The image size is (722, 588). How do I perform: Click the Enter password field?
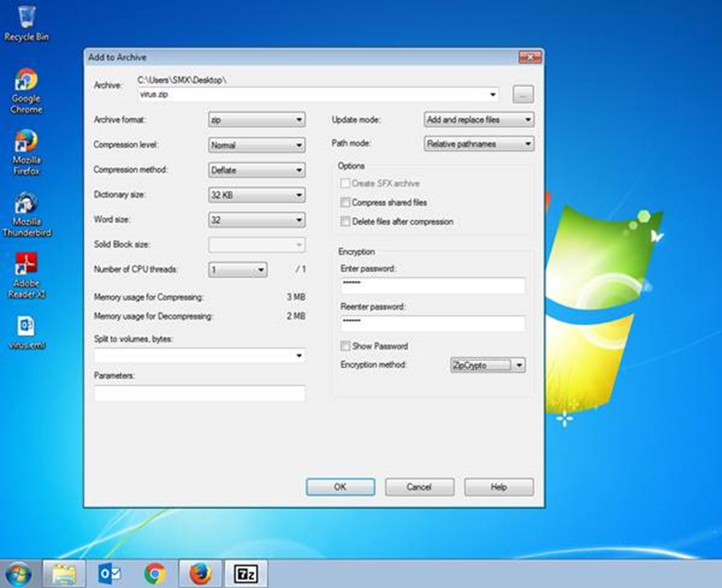pyautogui.click(x=432, y=284)
